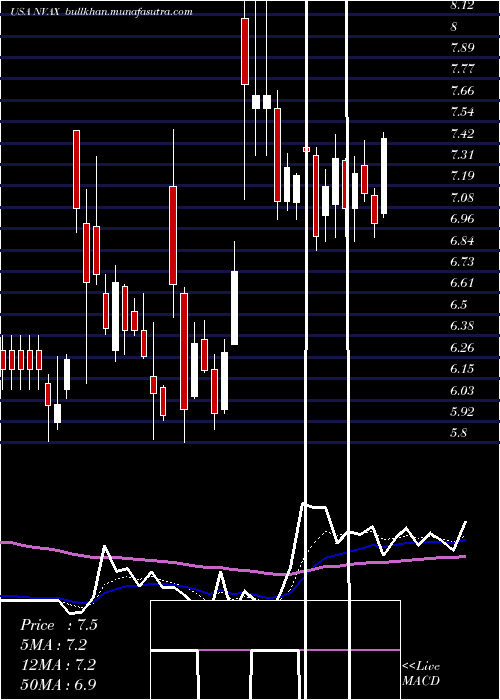The image size is (500, 700).
Task: Select the 12MA : 7.2 value
Action: [x=57, y=664]
